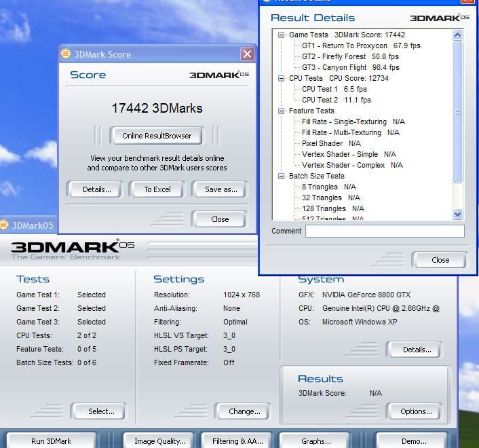Viewport: 479px width, 448px height.
Task: Collapse the Feature Tests tree node
Action: [281, 111]
